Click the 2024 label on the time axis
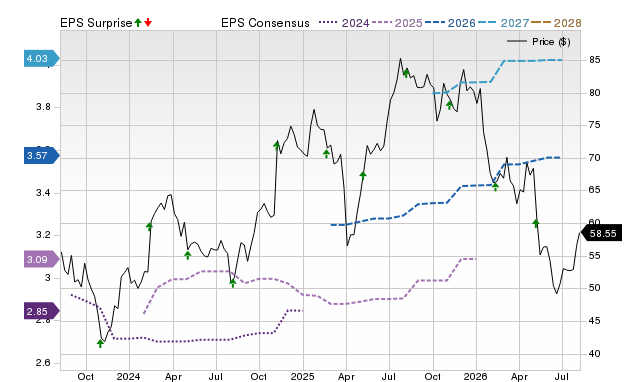The width and height of the screenshot is (640, 382). click(129, 376)
